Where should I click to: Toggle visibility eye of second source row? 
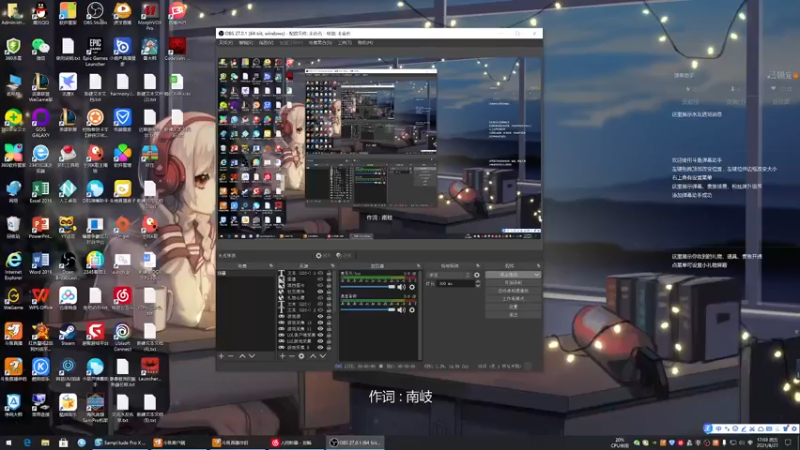(x=320, y=280)
